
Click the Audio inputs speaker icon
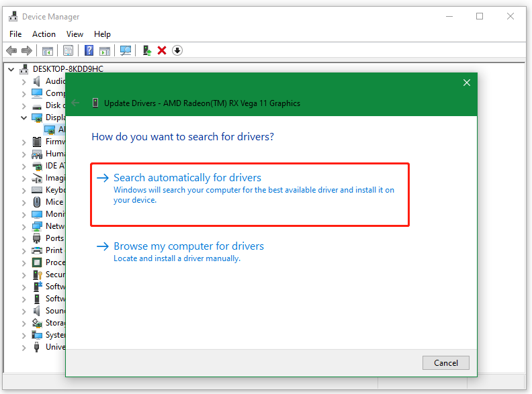point(37,81)
